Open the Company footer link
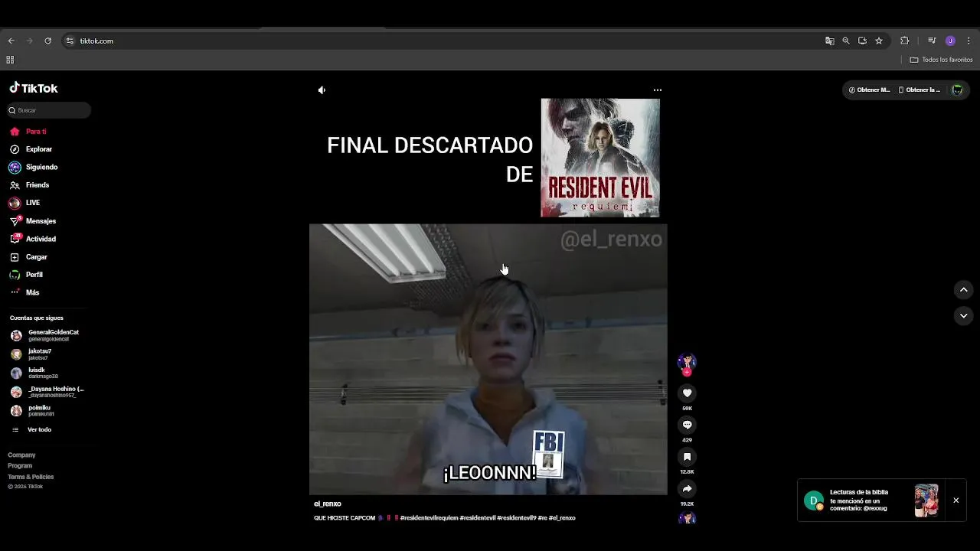This screenshot has width=980, height=551. coord(21,455)
